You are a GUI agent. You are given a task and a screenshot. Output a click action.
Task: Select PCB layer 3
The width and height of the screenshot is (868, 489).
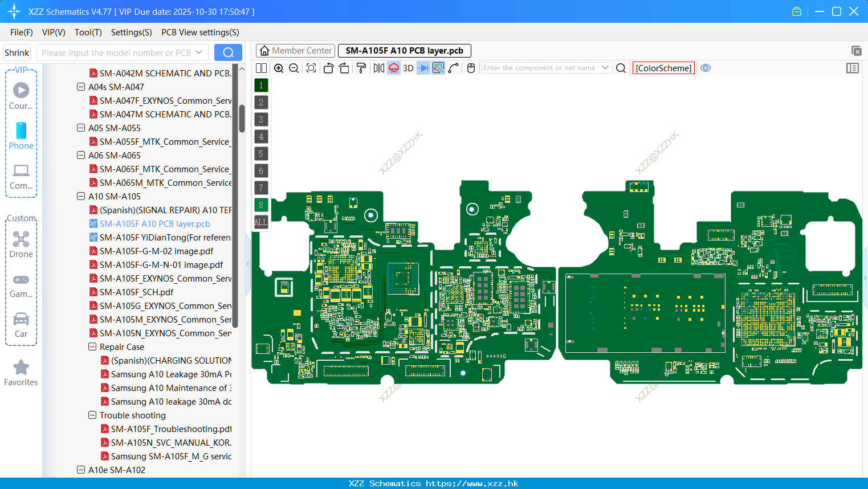point(261,120)
